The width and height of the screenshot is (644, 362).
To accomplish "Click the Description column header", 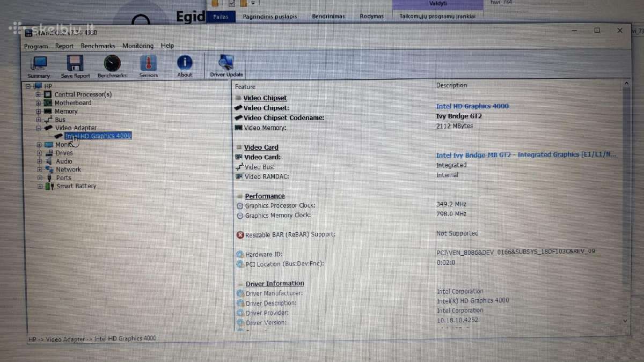I will tap(452, 85).
